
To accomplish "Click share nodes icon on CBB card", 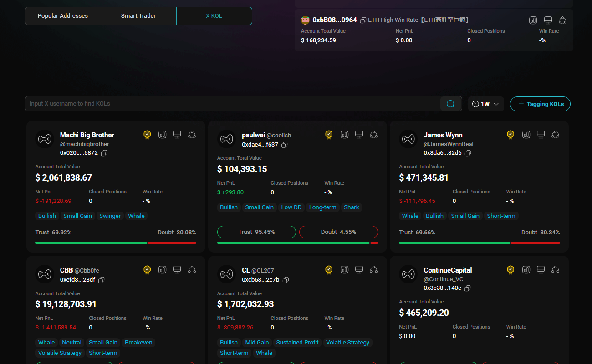I will (x=192, y=270).
